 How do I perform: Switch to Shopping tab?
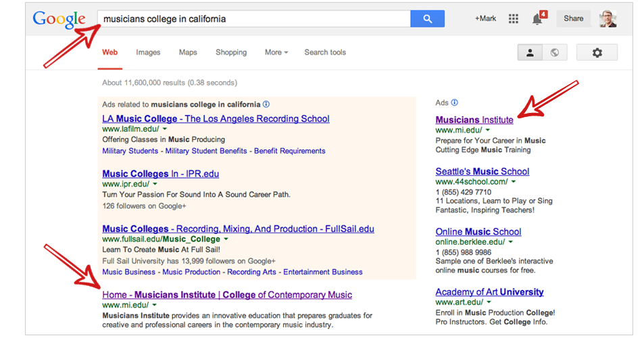tap(231, 53)
